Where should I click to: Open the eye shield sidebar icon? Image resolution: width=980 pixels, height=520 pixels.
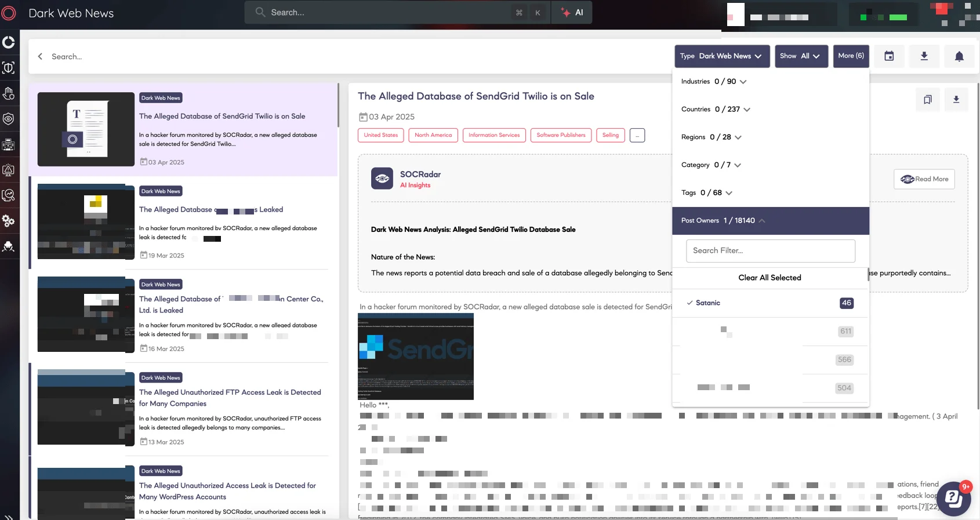[9, 119]
